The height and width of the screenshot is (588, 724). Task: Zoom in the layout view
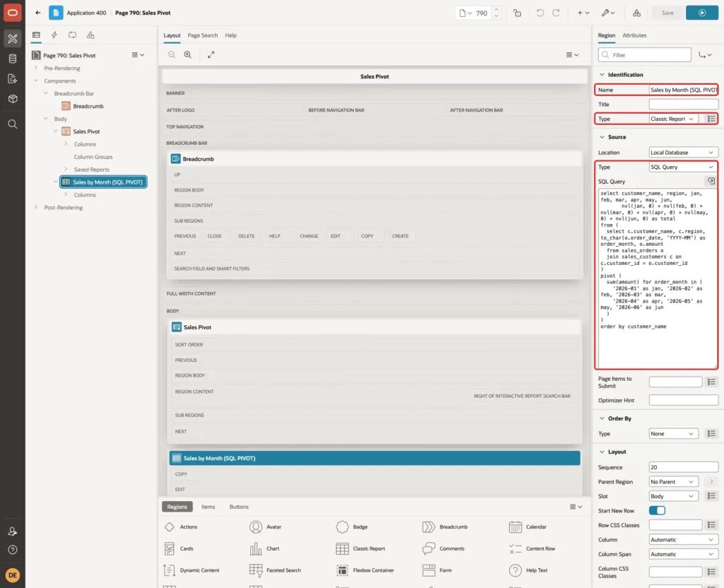[188, 54]
